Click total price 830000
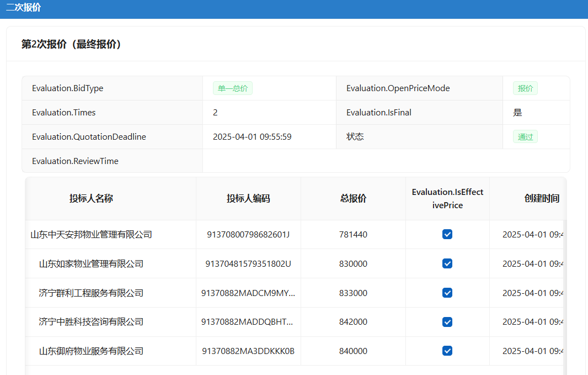This screenshot has width=588, height=375. 353,264
